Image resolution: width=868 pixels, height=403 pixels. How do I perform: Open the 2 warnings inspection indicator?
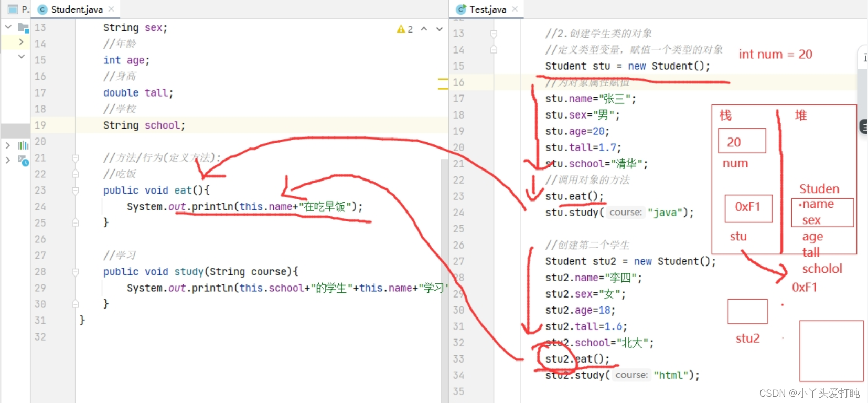click(x=405, y=29)
